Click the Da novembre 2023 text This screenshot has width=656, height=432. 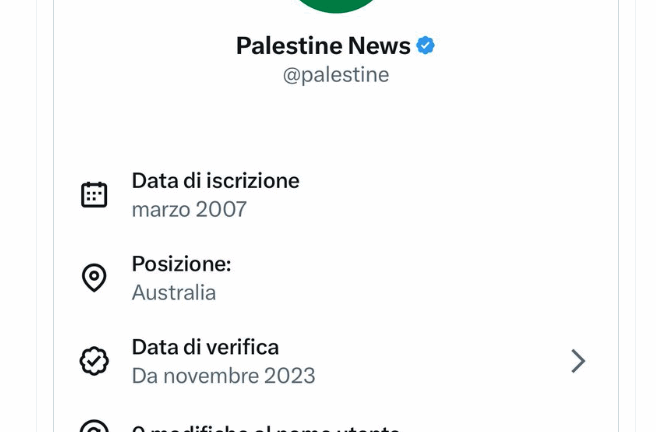coord(223,376)
